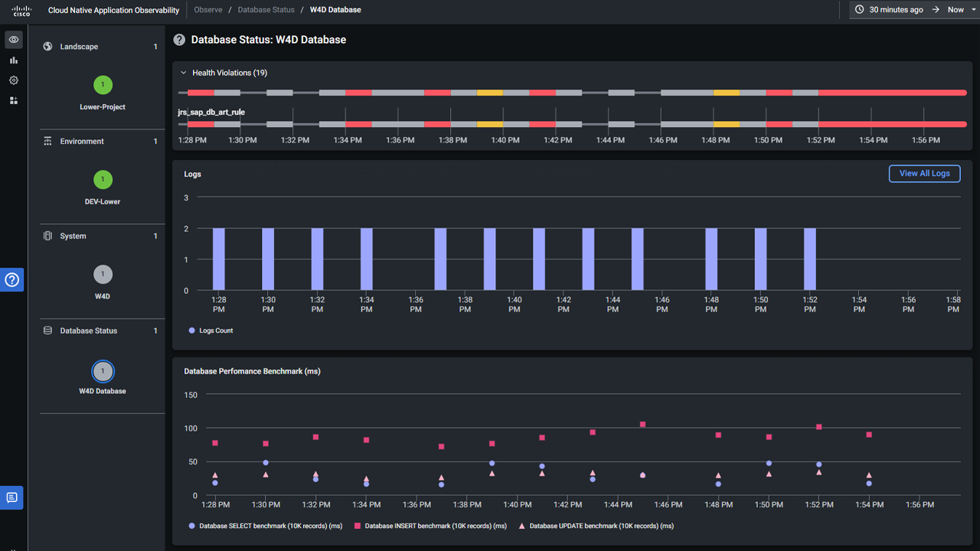980x551 pixels.
Task: Open the feedback chat icon at bottom left
Action: click(x=11, y=497)
